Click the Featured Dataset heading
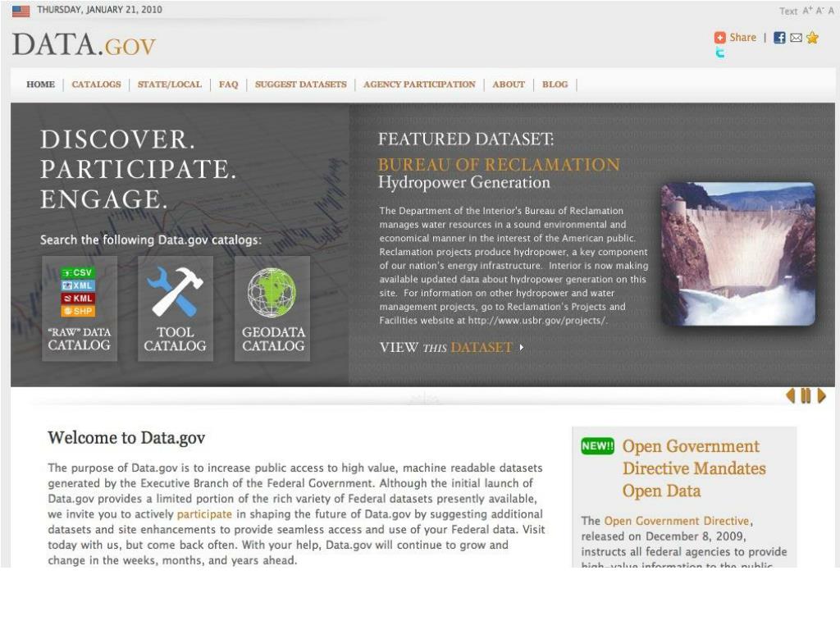This screenshot has height=630, width=840. click(466, 139)
